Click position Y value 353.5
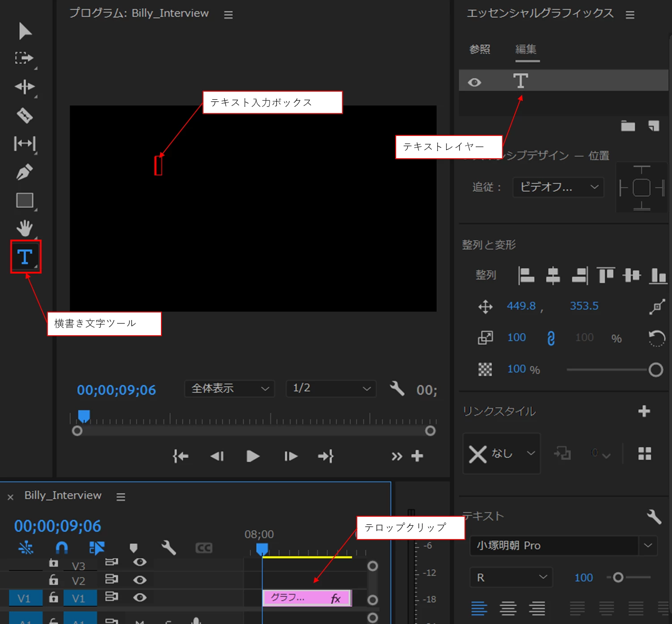The image size is (672, 624). (584, 306)
